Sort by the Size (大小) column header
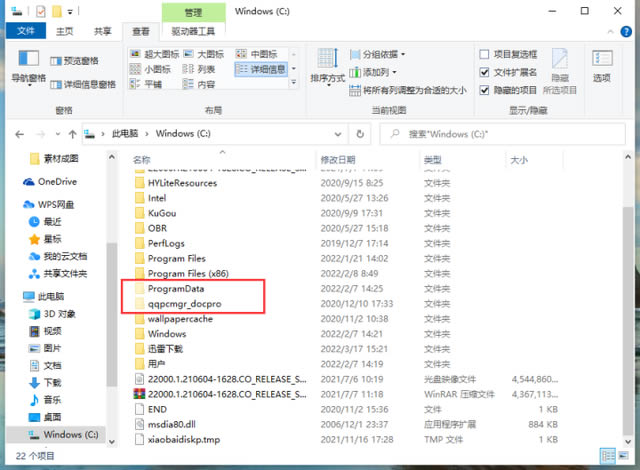Image resolution: width=640 pixels, height=470 pixels. pyautogui.click(x=519, y=160)
